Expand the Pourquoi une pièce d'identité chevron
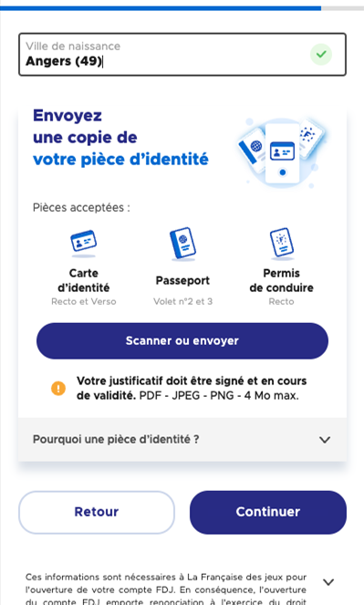Screen dimensions: 364x605 (x=325, y=440)
